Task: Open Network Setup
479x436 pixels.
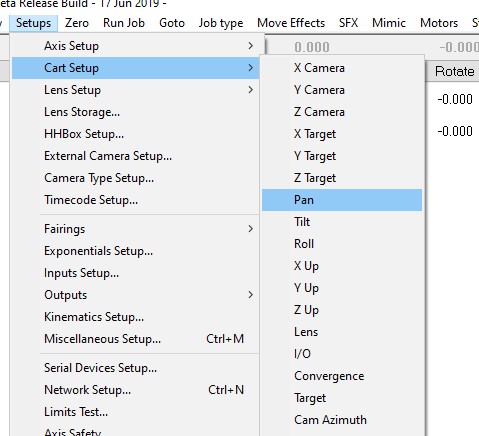Action: [135, 390]
